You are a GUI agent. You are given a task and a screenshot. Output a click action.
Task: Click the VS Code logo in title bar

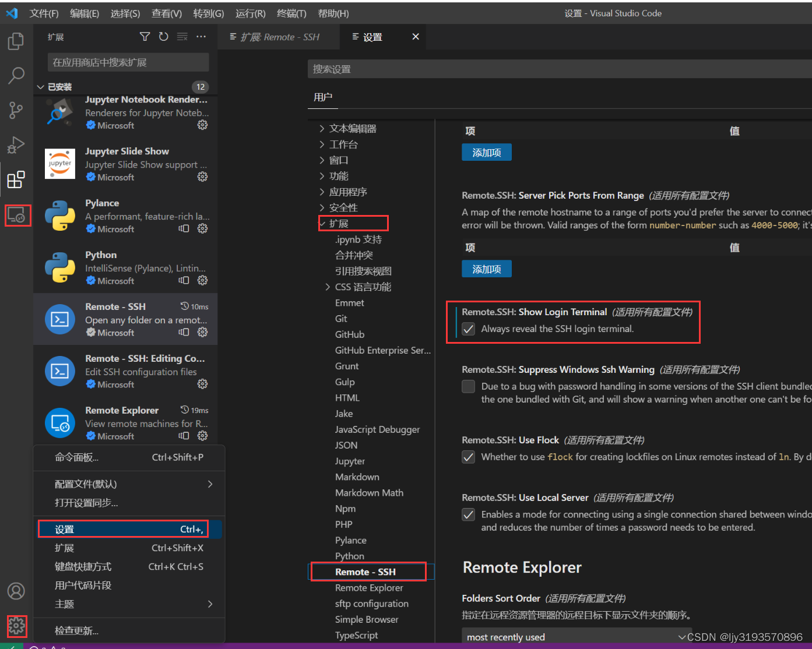point(12,13)
